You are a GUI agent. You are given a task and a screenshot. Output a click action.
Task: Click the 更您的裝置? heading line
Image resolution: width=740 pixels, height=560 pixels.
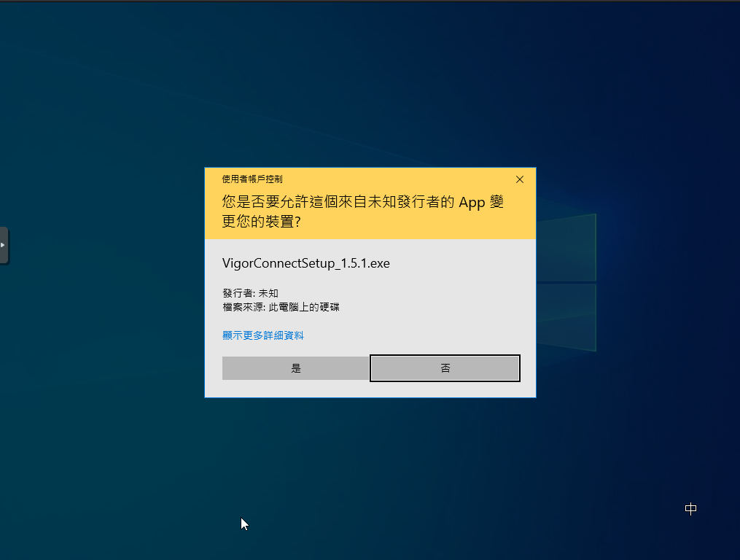coord(262,222)
